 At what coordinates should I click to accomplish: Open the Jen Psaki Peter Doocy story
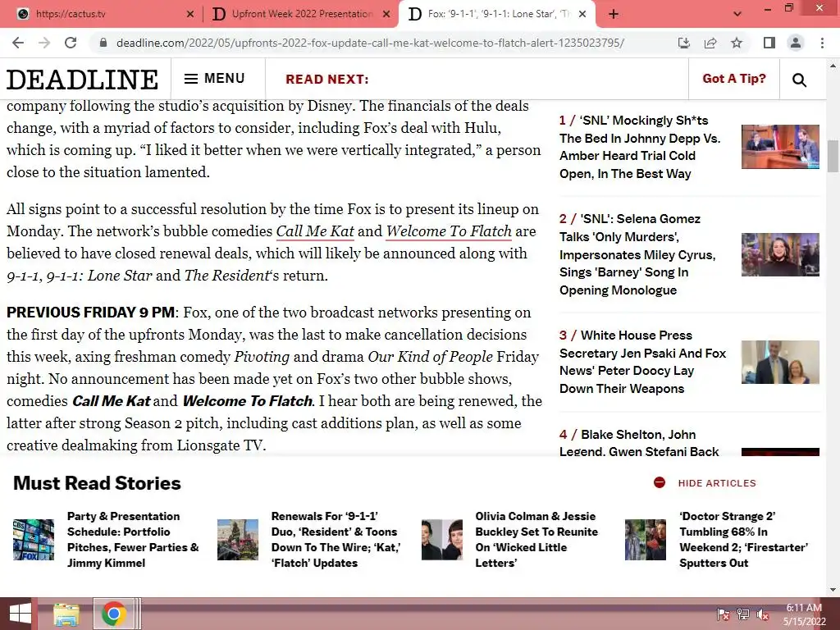coord(643,362)
